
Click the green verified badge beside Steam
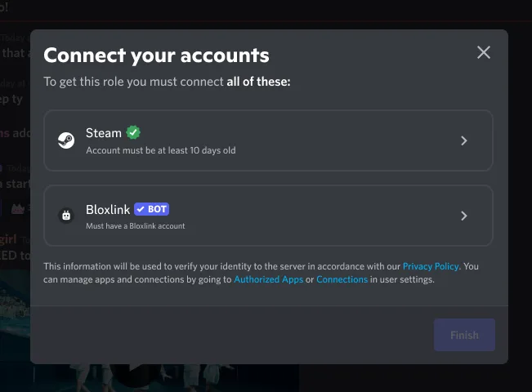click(133, 132)
